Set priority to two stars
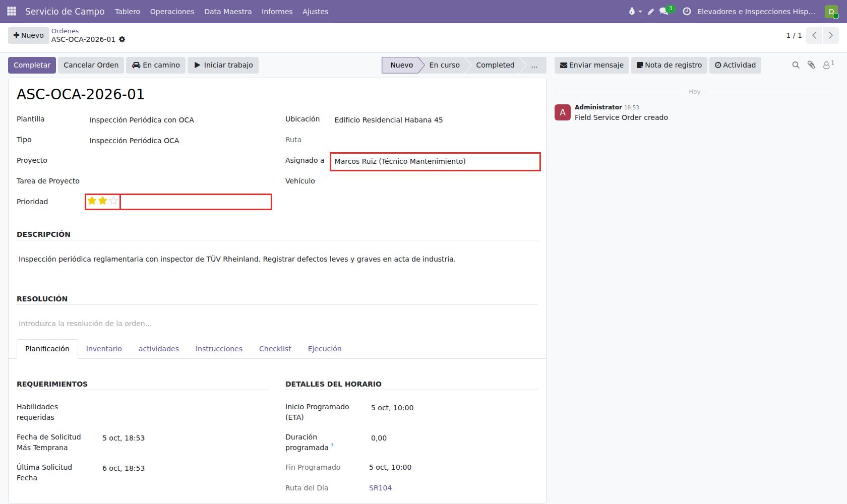The height and width of the screenshot is (504, 847). click(x=103, y=201)
